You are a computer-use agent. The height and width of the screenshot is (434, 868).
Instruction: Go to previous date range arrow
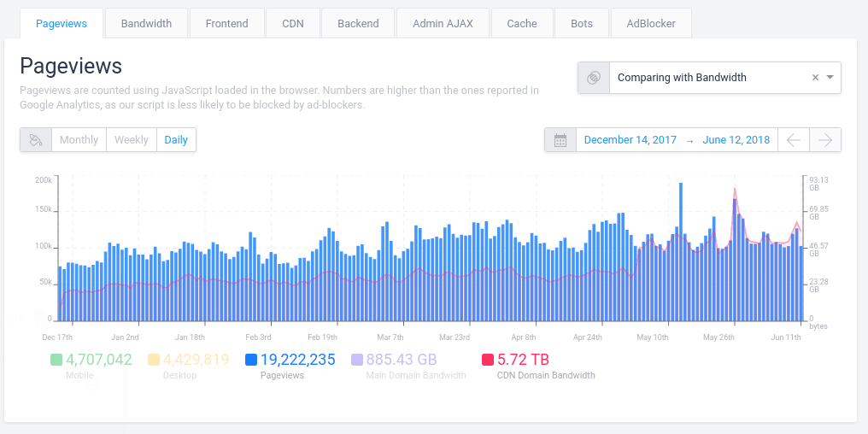tap(794, 139)
